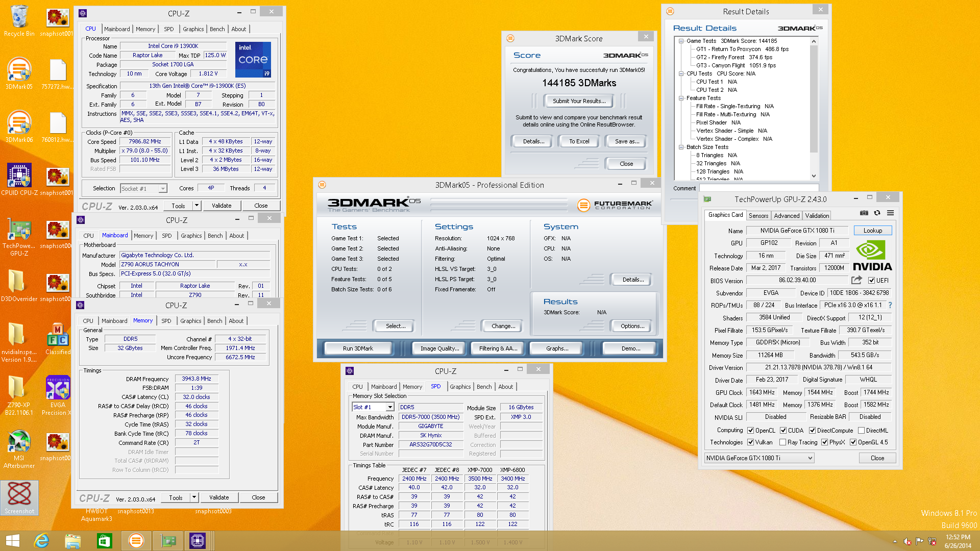Screen dimensions: 980x551
Task: Open Tools dropdown arrow in top CPU-Z window
Action: pyautogui.click(x=197, y=206)
